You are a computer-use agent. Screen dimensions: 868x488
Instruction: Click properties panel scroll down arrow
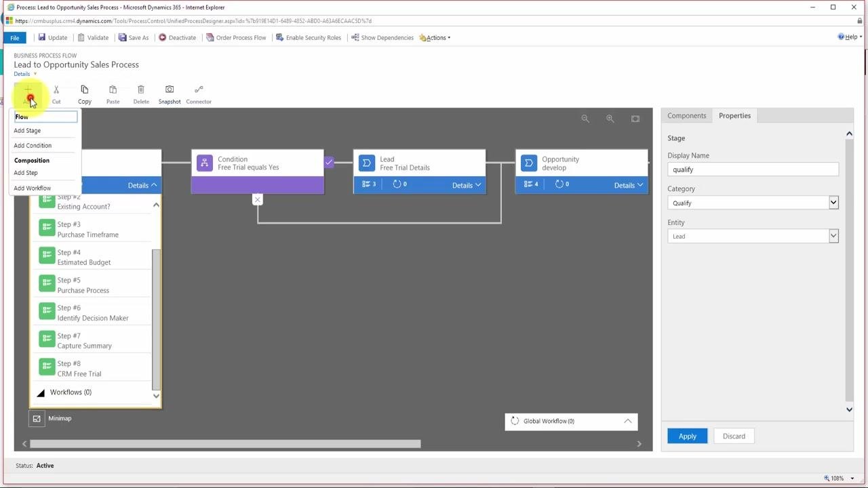pos(849,409)
